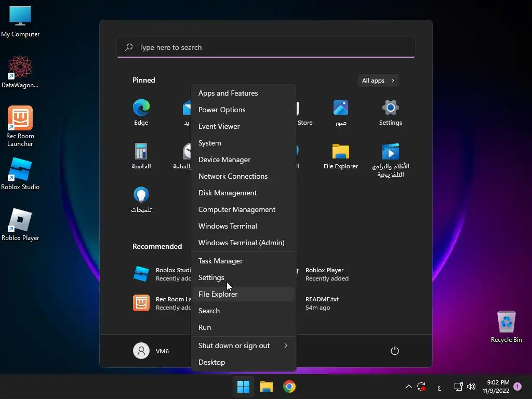Image resolution: width=532 pixels, height=399 pixels.
Task: Select Power Options in the menu
Action: point(243,110)
